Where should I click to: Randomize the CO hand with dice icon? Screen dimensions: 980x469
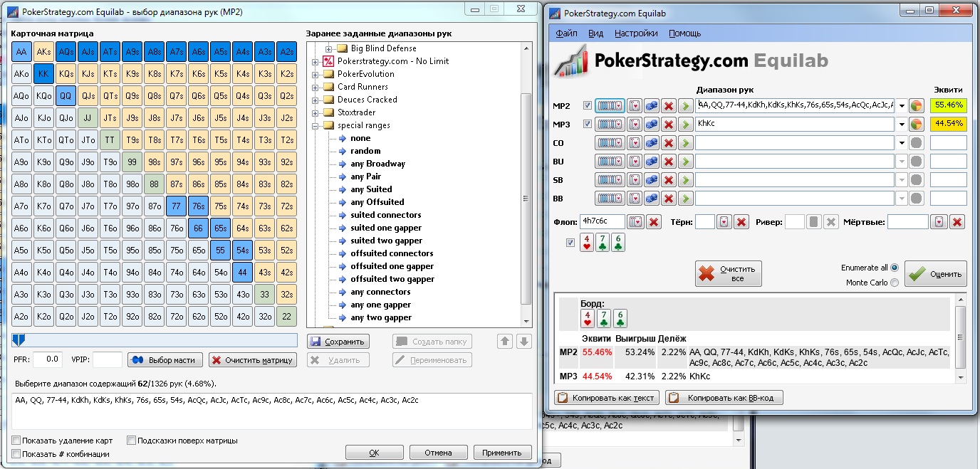[651, 143]
